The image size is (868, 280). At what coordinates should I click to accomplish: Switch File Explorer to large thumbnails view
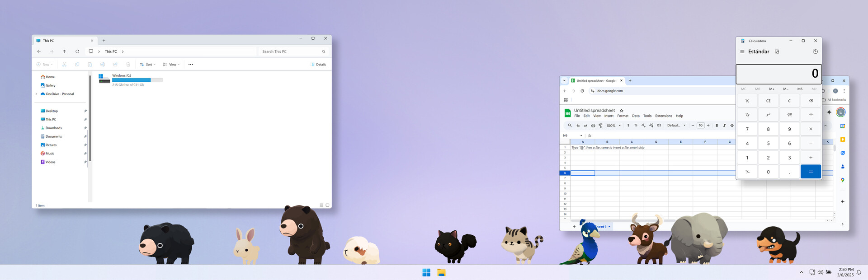[x=328, y=205]
